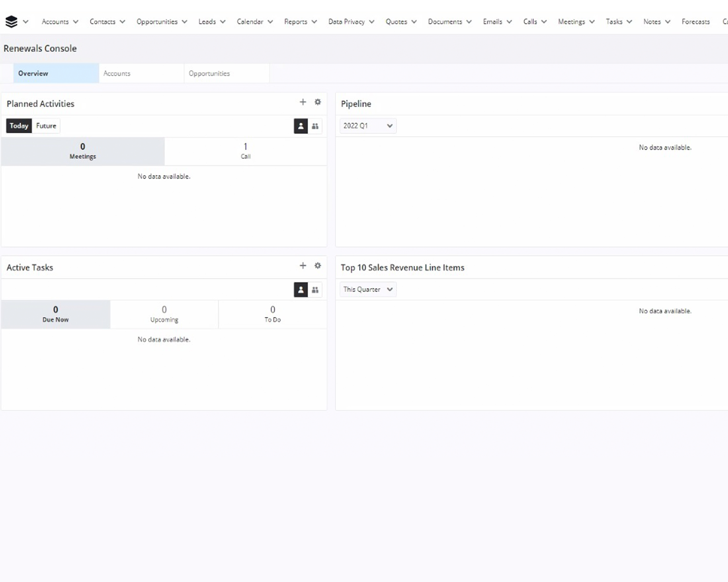Toggle single-user view in Active Tasks
The width and height of the screenshot is (728, 582).
(300, 290)
